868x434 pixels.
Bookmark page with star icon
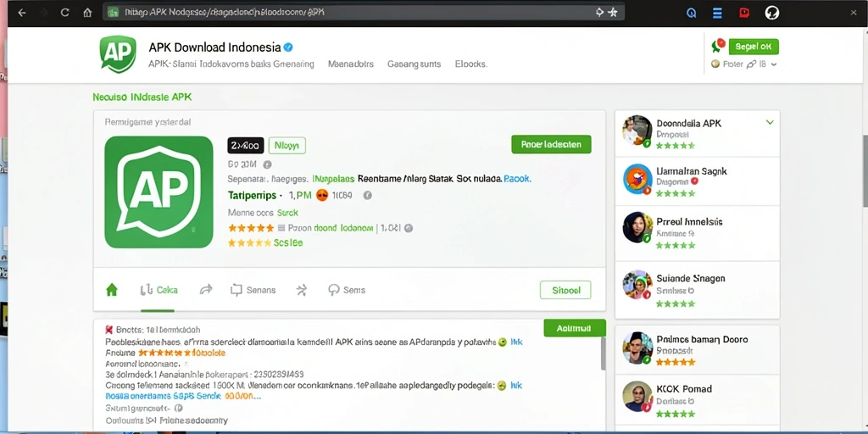click(613, 12)
